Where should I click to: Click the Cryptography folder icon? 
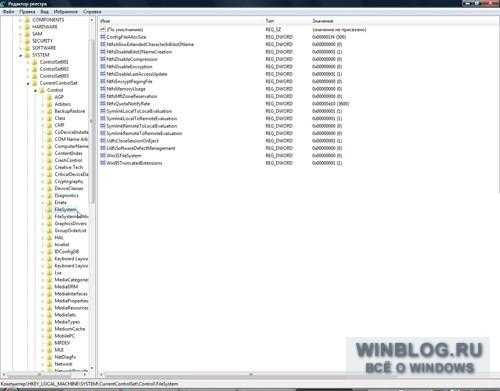[50, 182]
